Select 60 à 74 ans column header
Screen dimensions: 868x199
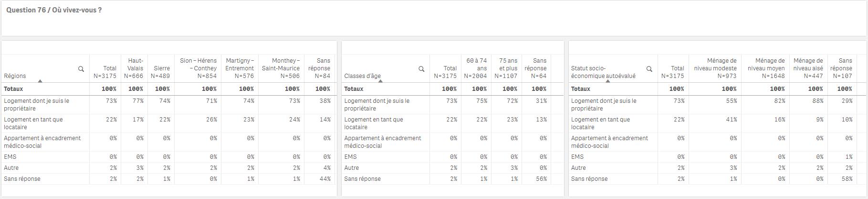tap(476, 68)
